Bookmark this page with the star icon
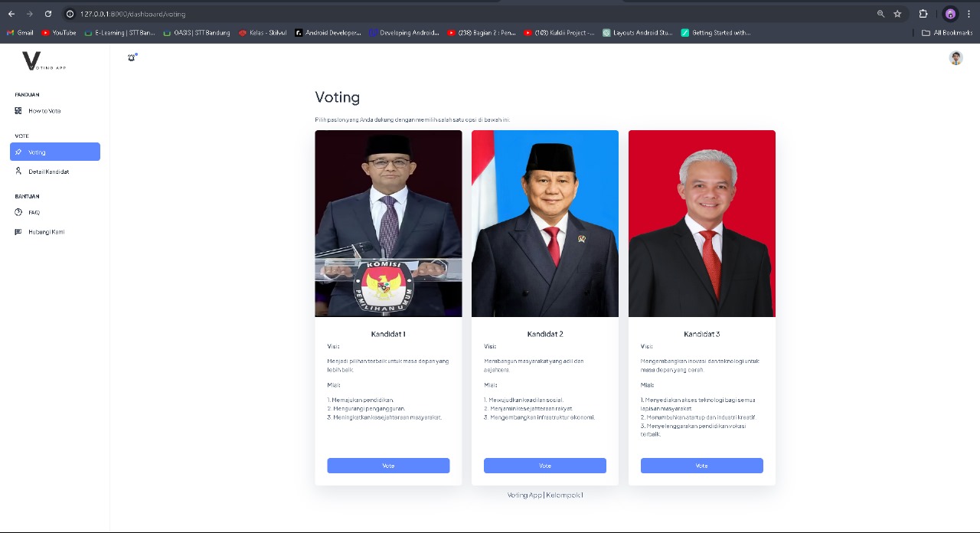The height and width of the screenshot is (533, 980). point(897,14)
